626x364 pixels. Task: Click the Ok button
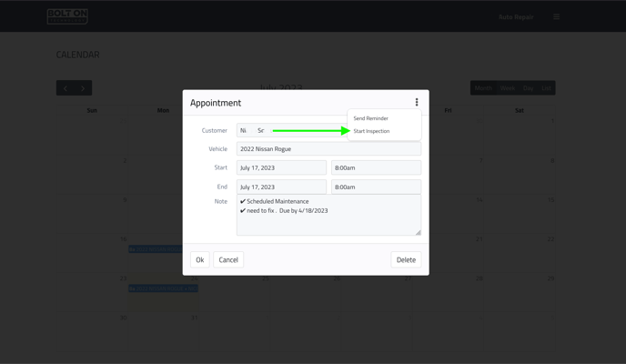click(x=199, y=260)
